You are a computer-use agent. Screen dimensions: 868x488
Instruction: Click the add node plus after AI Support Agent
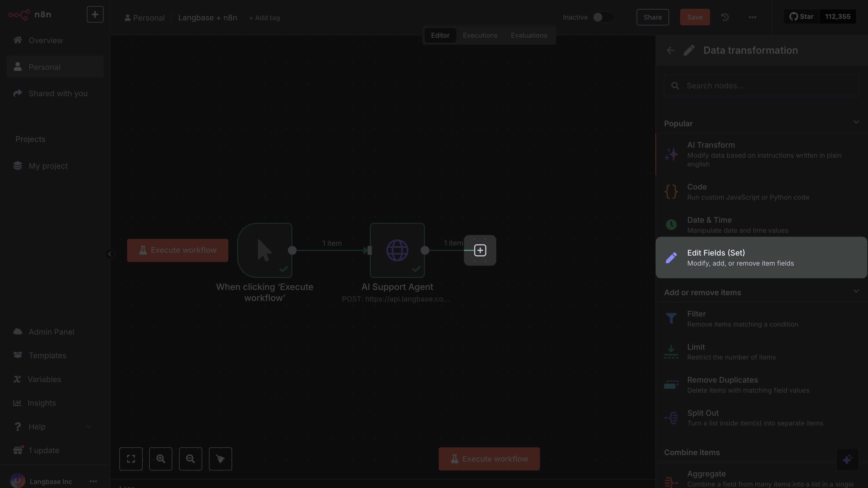click(480, 250)
